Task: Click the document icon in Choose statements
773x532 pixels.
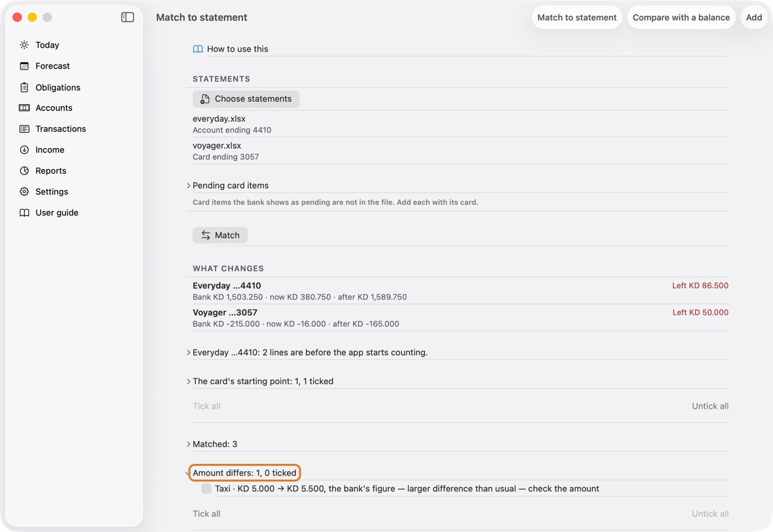Action: tap(204, 99)
